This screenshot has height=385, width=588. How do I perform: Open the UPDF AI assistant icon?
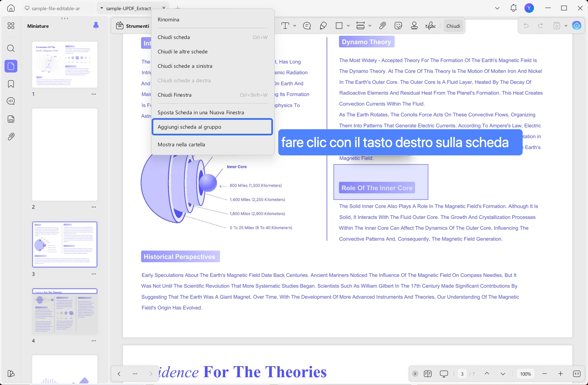[x=577, y=26]
